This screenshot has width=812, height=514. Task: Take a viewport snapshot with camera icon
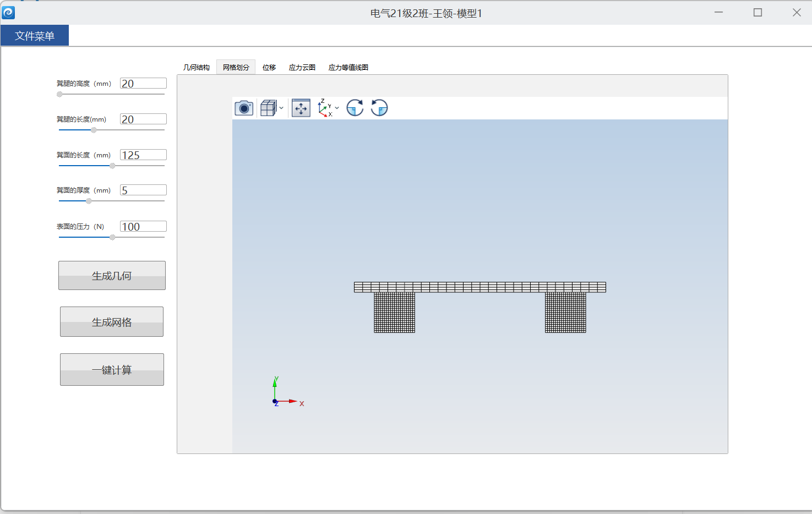coord(244,108)
